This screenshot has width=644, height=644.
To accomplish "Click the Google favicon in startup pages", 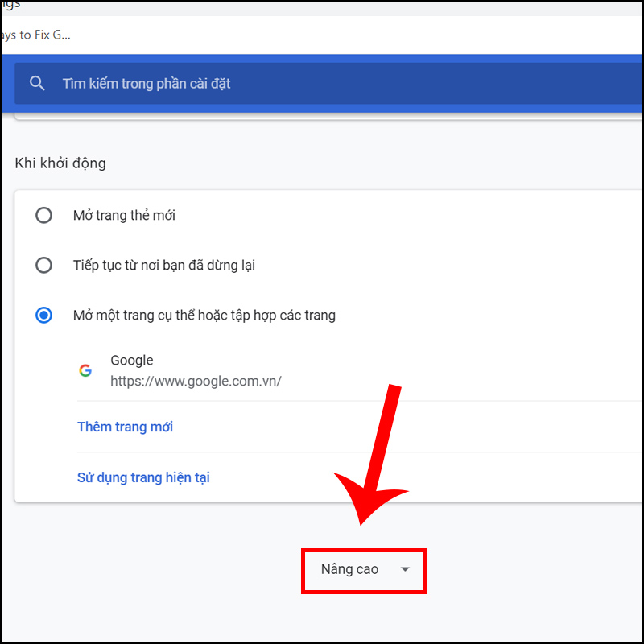I will [85, 370].
